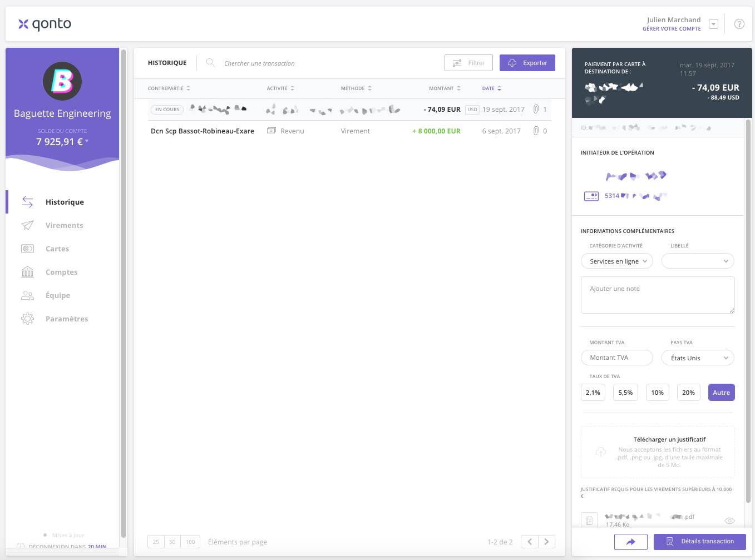Click the Équipe people icon
This screenshot has width=755, height=560.
(27, 295)
